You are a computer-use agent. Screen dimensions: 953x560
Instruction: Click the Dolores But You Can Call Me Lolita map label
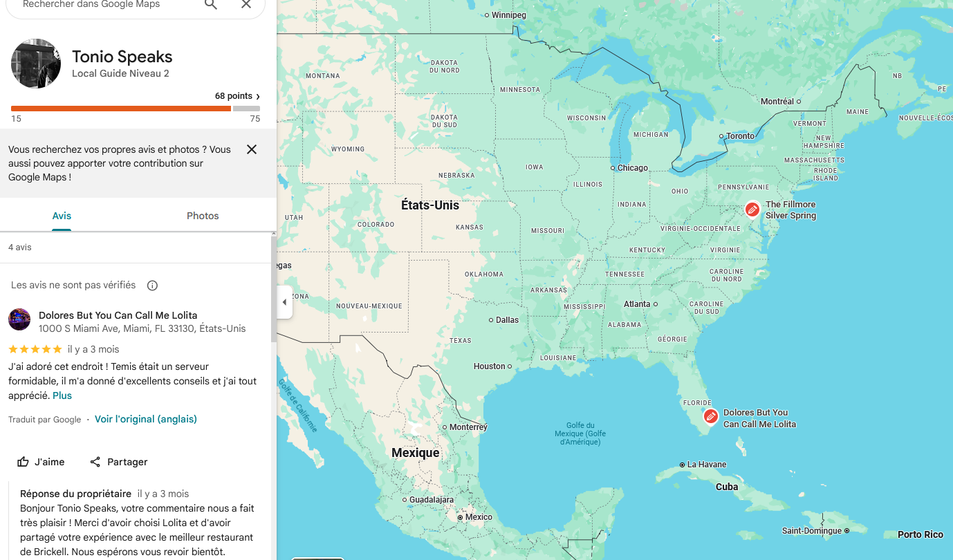tap(759, 418)
